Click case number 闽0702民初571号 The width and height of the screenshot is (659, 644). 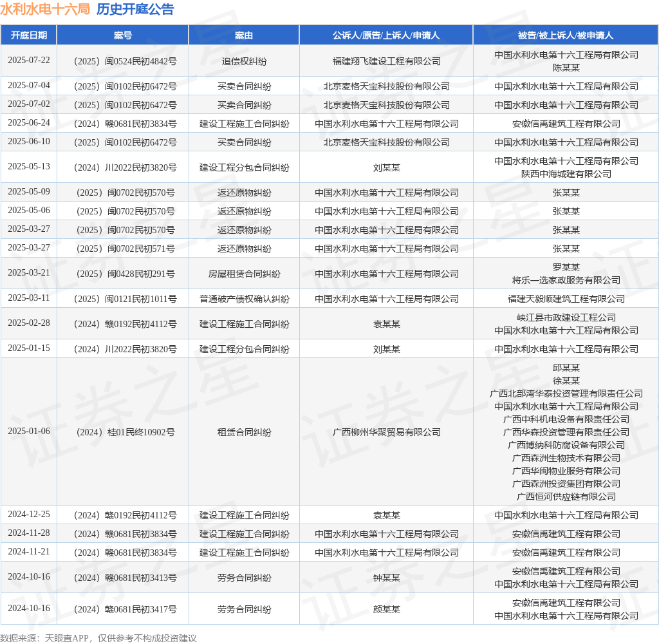125,249
